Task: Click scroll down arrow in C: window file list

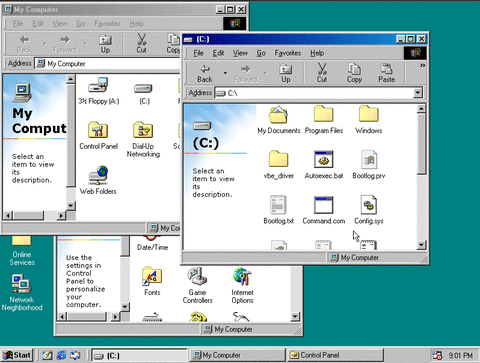Action: tap(421, 245)
